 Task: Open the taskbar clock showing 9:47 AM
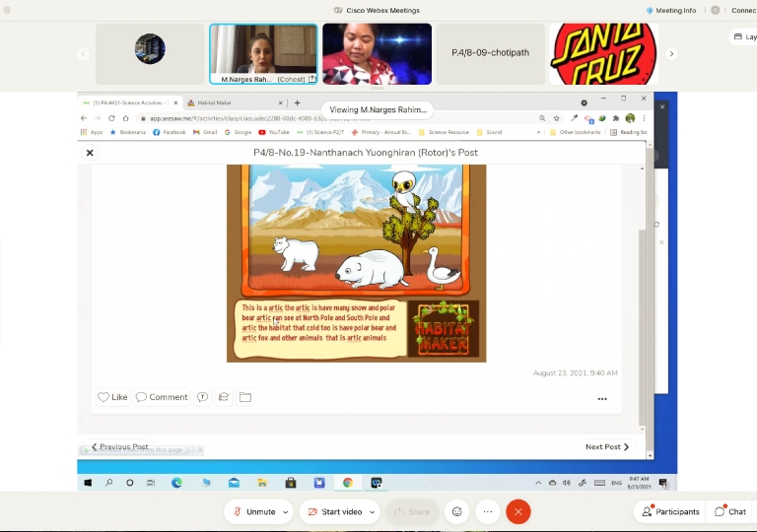(x=639, y=483)
